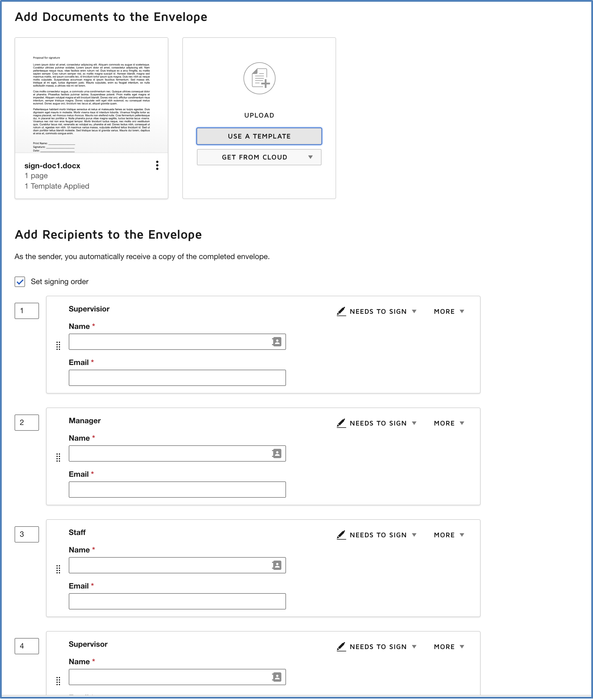Image resolution: width=593 pixels, height=700 pixels.
Task: Open More menu for Supervisor recipient
Action: (x=449, y=647)
